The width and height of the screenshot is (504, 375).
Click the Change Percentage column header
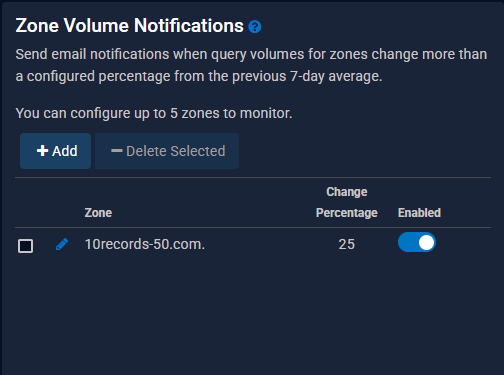347,202
